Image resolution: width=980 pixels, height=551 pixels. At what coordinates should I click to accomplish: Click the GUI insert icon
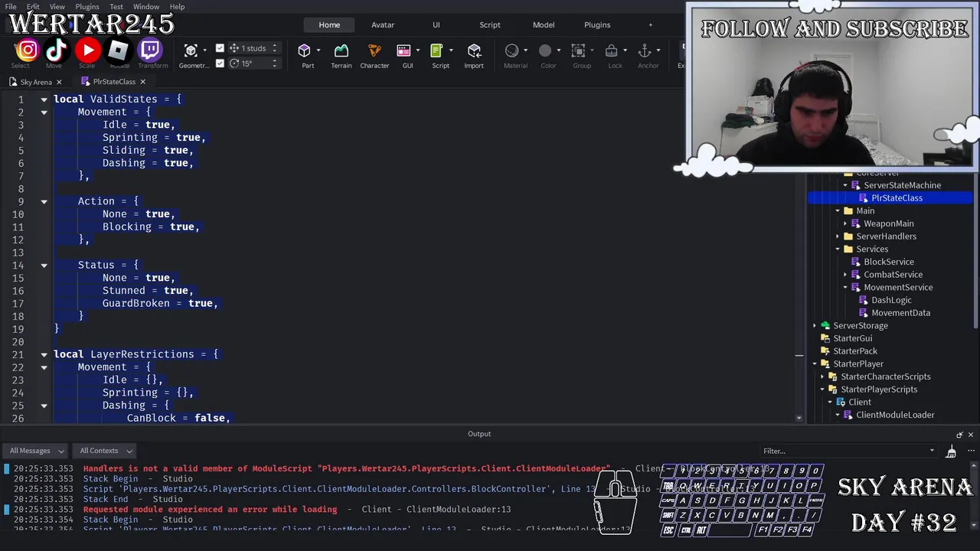click(x=403, y=51)
